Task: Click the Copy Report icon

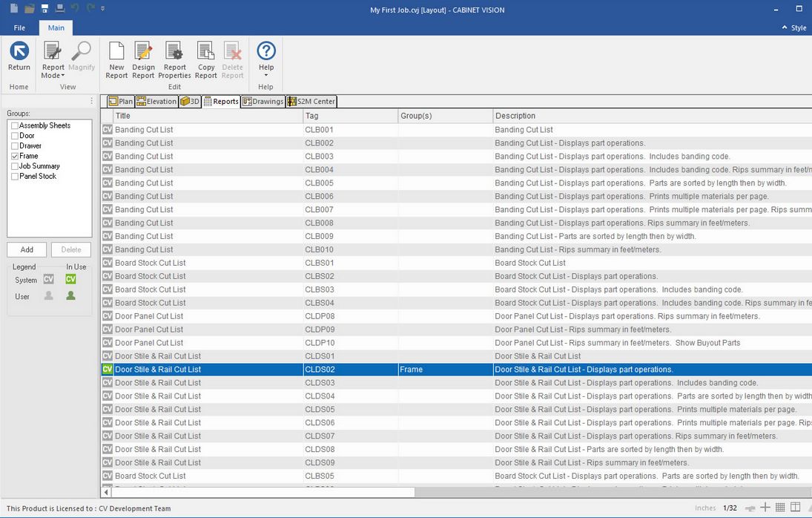Action: [205, 59]
